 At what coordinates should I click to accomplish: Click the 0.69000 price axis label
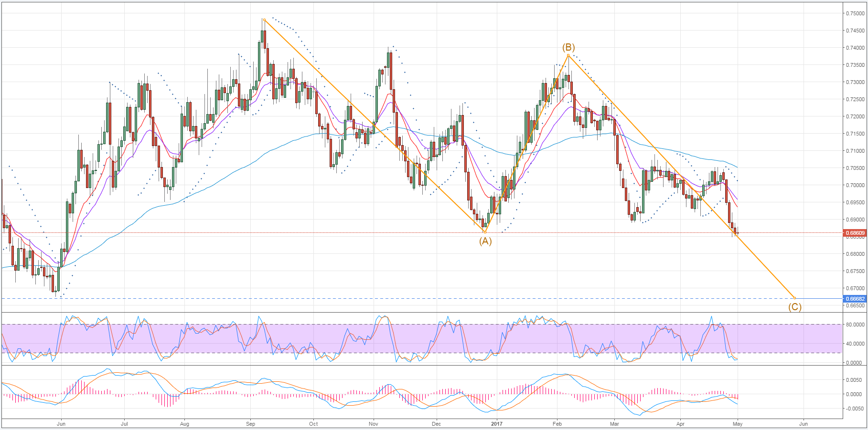tap(855, 220)
